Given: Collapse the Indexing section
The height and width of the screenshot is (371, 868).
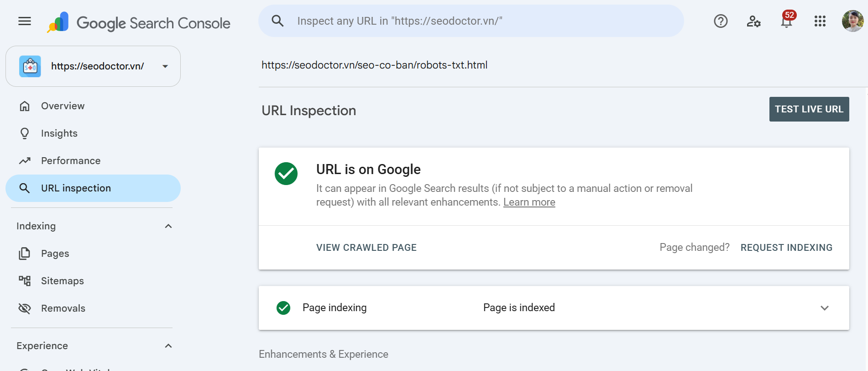Looking at the screenshot, I should tap(168, 226).
